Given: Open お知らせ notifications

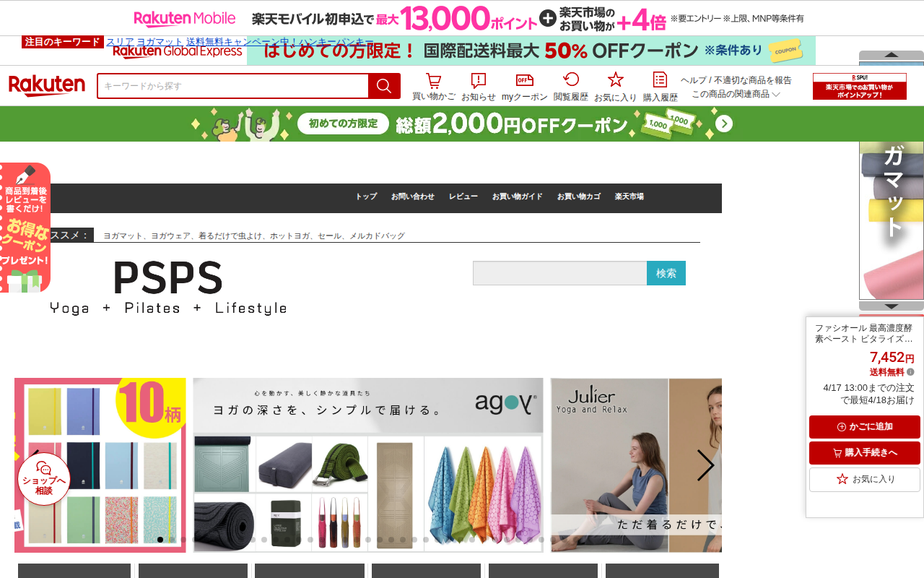Looking at the screenshot, I should 479,87.
